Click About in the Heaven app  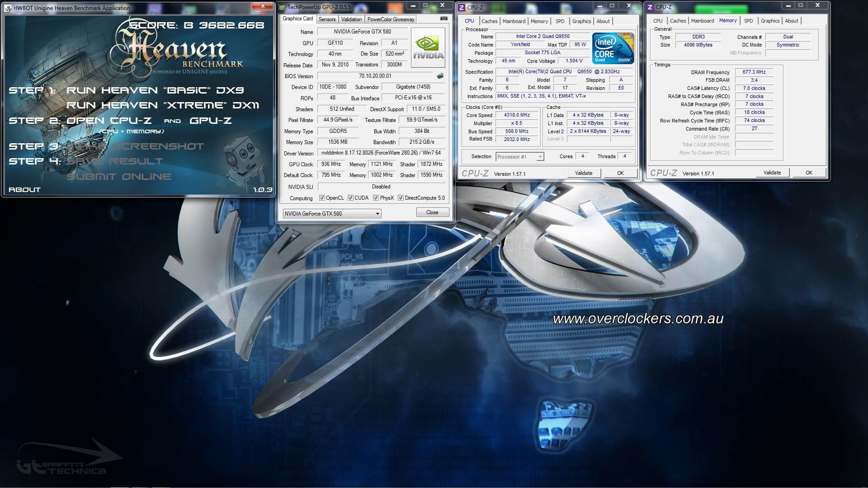pos(24,190)
